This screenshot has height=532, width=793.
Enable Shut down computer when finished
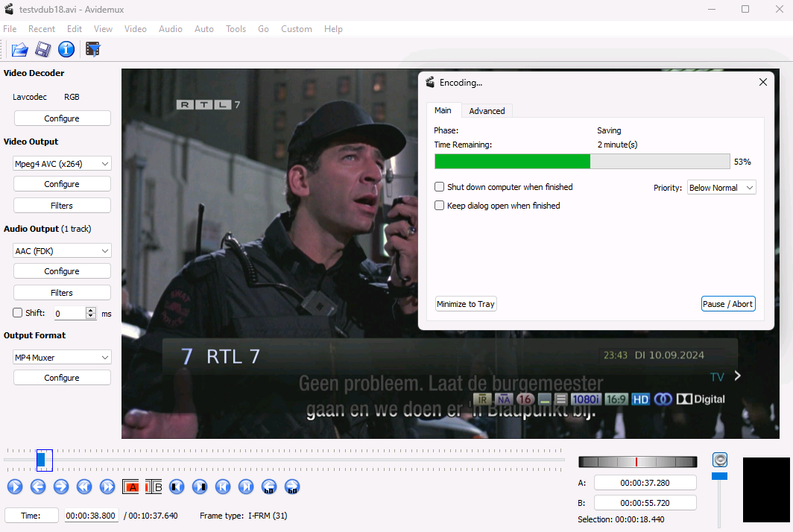click(440, 186)
